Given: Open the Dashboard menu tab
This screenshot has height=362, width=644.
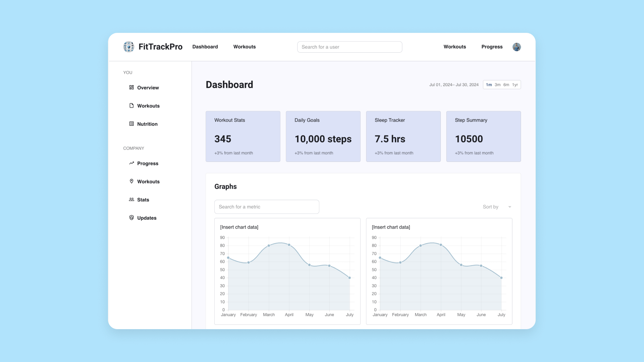Looking at the screenshot, I should tap(205, 46).
